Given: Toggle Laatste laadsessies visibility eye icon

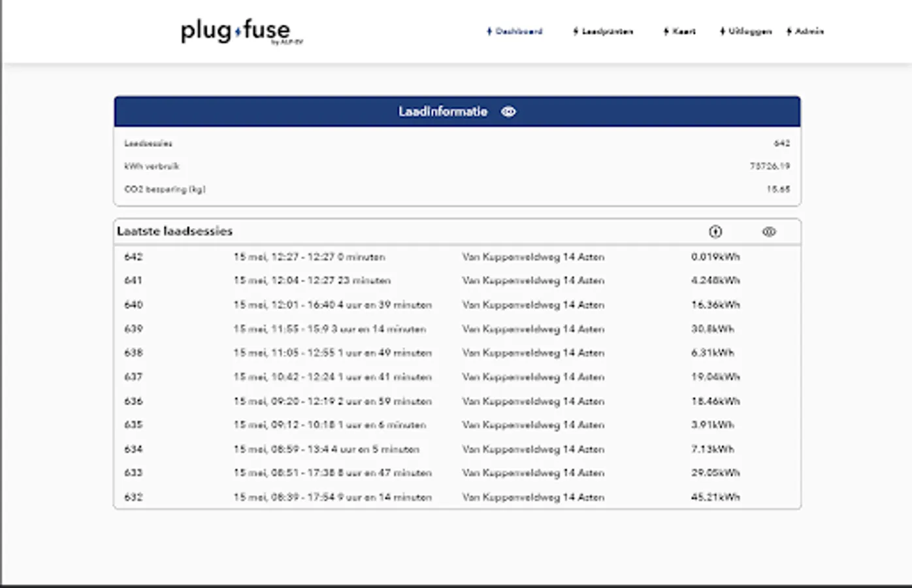Looking at the screenshot, I should click(x=769, y=232).
